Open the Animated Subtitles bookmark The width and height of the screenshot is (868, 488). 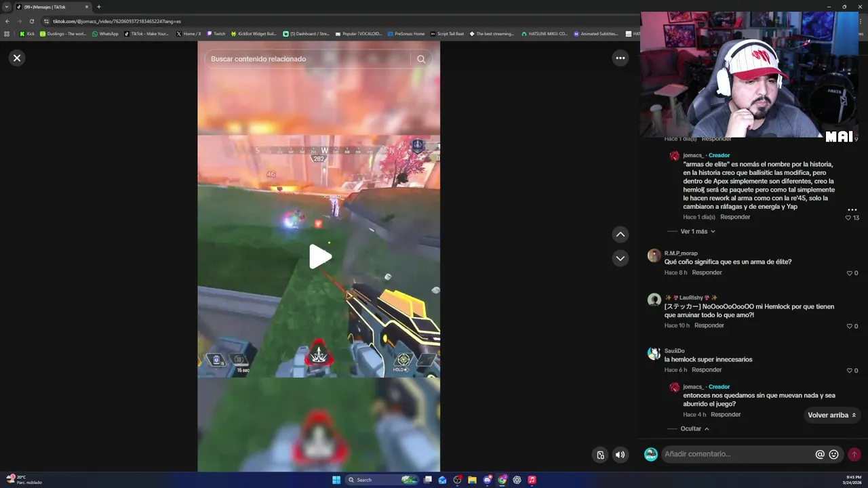[x=596, y=34]
